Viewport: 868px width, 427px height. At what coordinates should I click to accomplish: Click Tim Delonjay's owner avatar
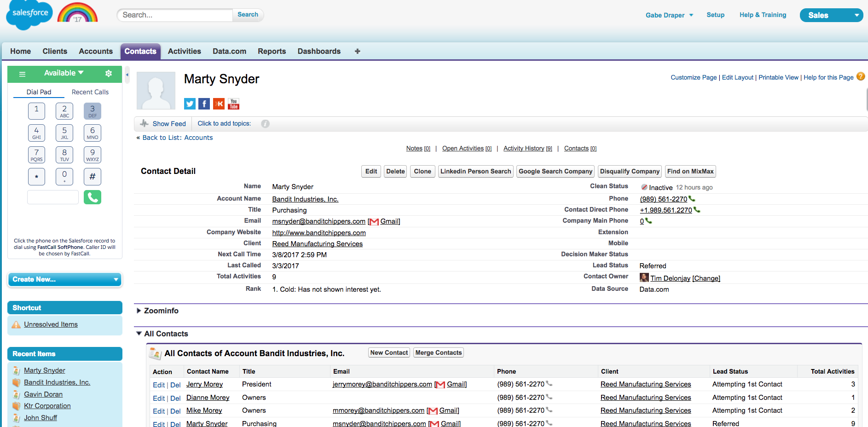coord(644,277)
